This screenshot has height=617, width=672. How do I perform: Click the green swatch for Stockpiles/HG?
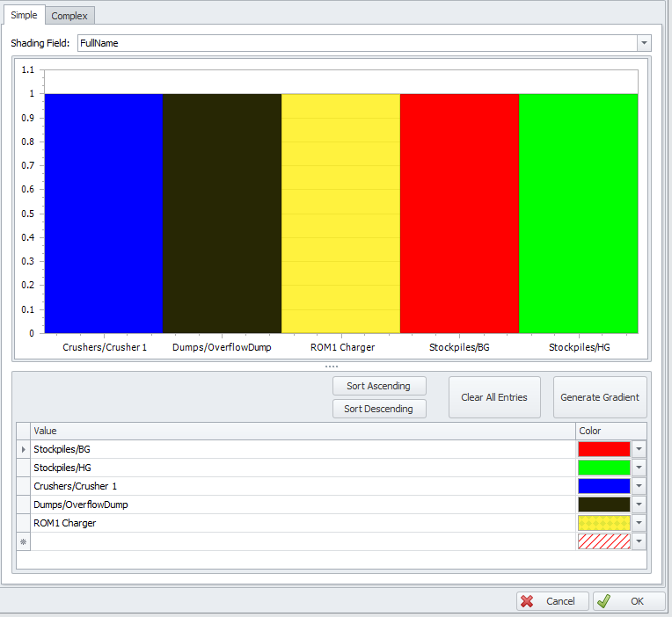[604, 468]
